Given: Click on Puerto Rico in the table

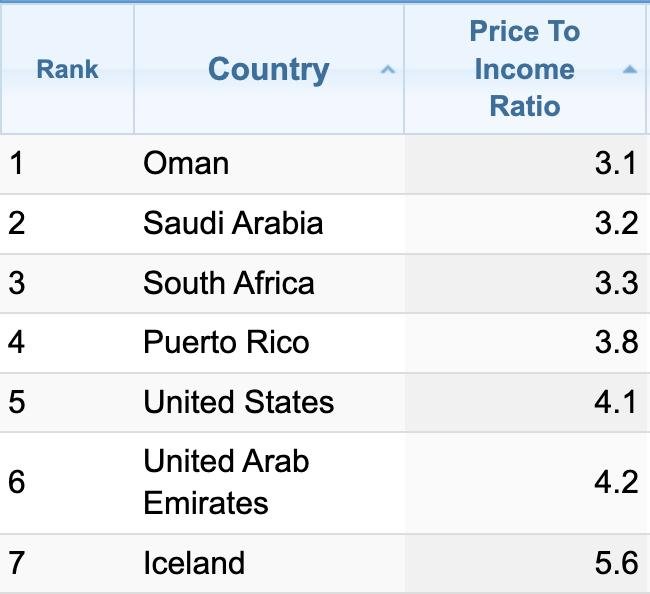Looking at the screenshot, I should click(x=226, y=343).
